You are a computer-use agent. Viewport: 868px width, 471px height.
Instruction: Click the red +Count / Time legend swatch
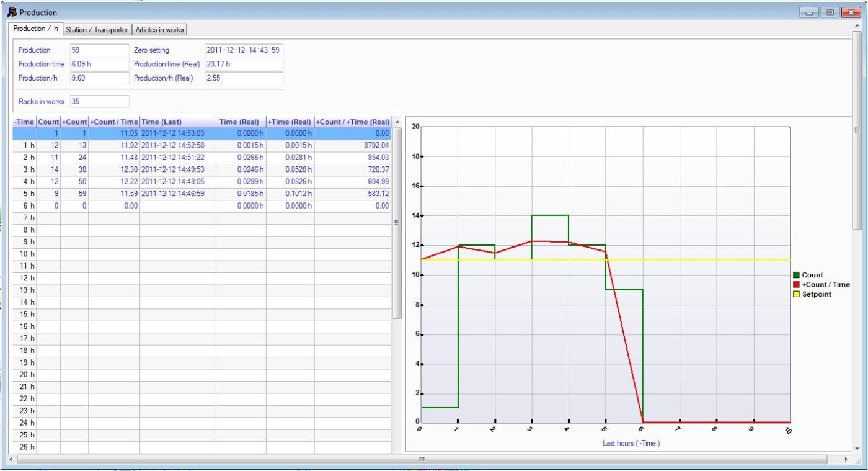point(796,284)
